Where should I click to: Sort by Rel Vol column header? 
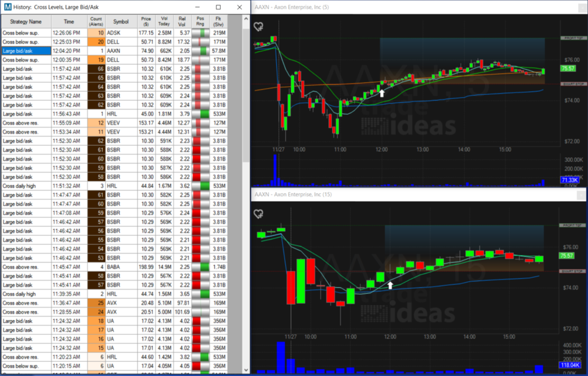click(182, 22)
